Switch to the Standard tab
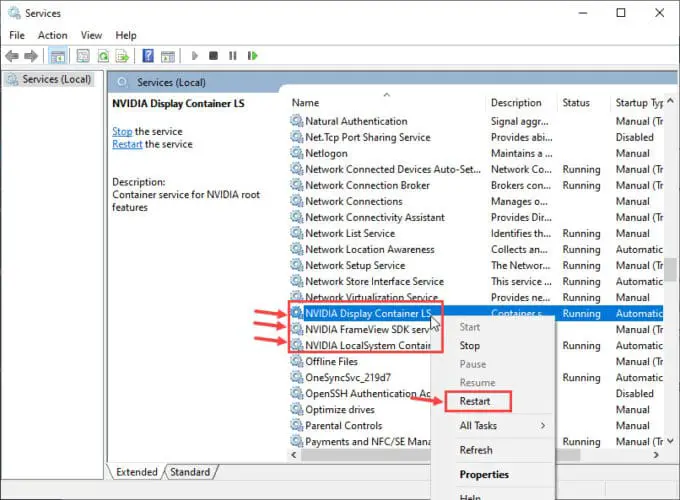This screenshot has width=680, height=500. (190, 472)
